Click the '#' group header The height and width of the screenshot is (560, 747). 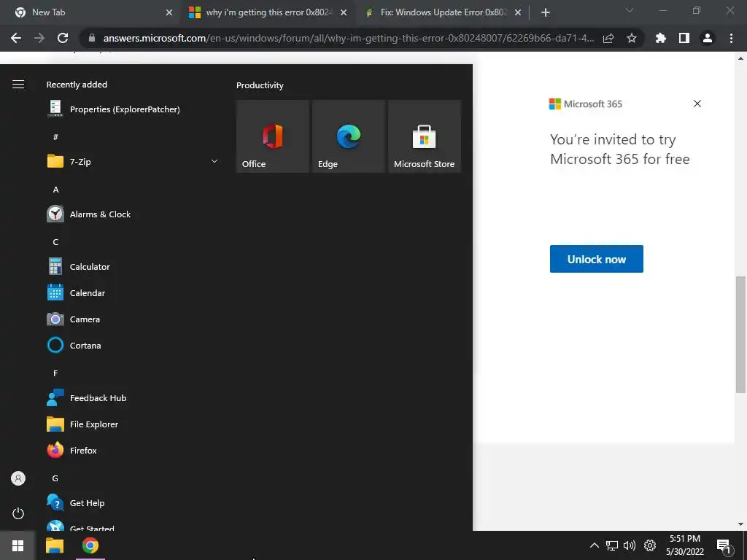coord(55,137)
